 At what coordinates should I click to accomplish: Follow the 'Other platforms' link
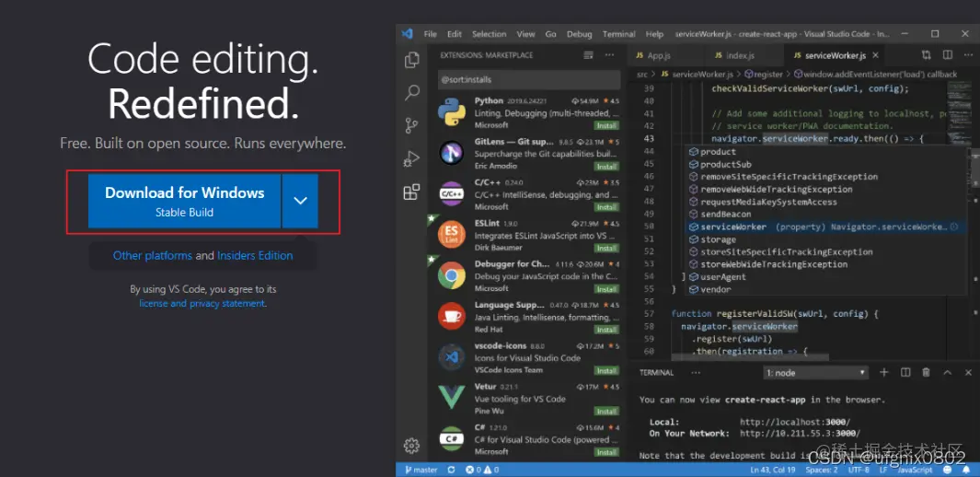coord(153,255)
